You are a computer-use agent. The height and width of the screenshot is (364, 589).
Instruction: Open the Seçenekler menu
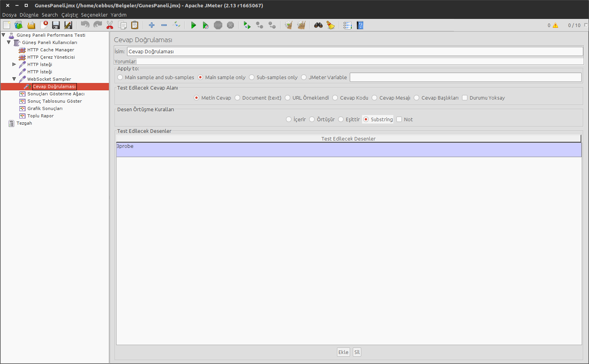[94, 15]
